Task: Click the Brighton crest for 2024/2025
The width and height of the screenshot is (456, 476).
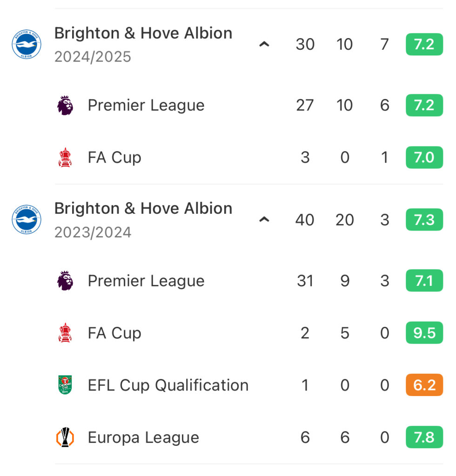Action: click(27, 44)
